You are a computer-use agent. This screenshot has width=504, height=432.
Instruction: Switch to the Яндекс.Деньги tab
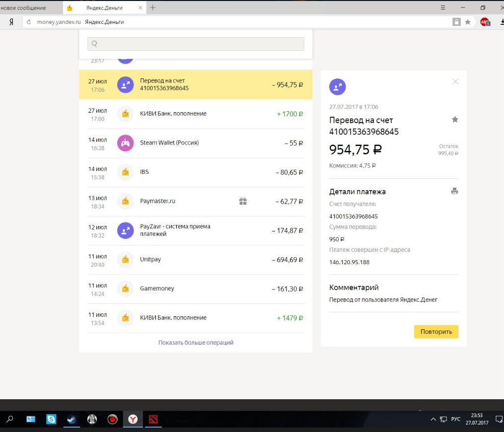104,8
